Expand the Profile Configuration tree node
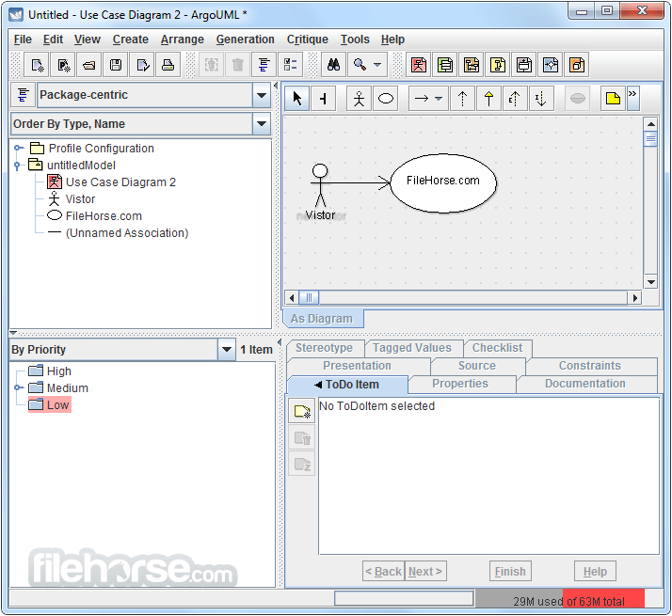This screenshot has width=672, height=616. point(18,149)
